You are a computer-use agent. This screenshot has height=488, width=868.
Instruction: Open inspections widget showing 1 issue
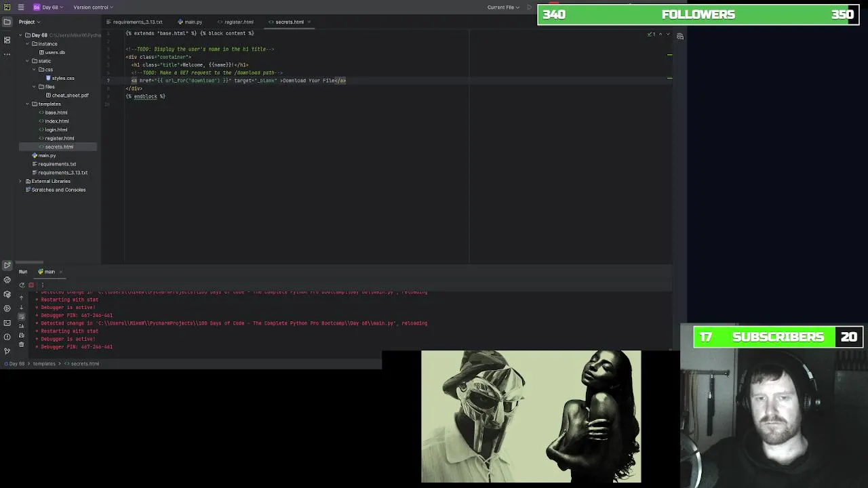tap(651, 34)
